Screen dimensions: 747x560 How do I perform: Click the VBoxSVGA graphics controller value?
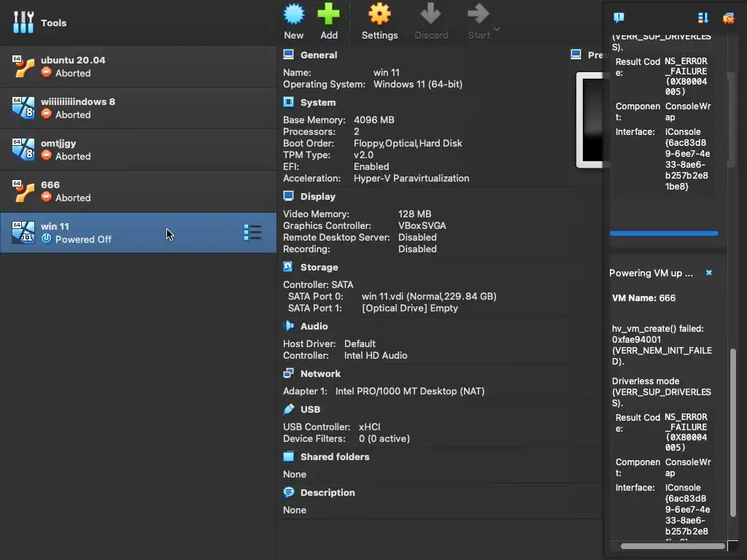click(x=422, y=226)
